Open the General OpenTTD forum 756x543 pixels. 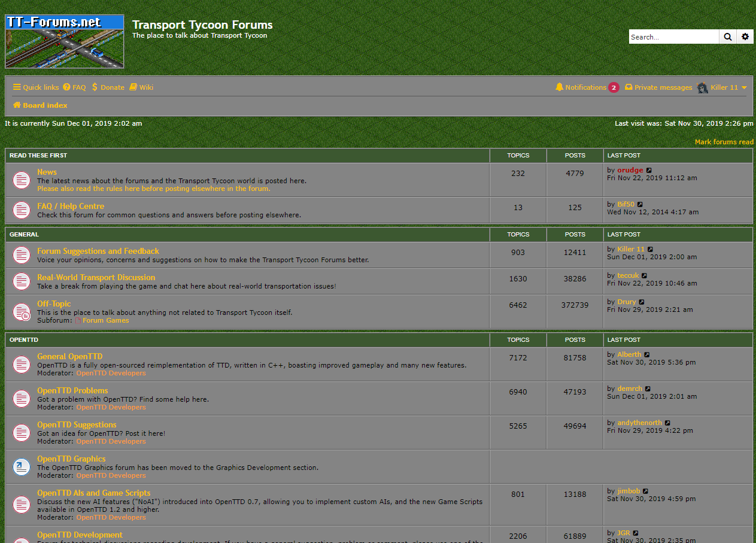(x=69, y=356)
